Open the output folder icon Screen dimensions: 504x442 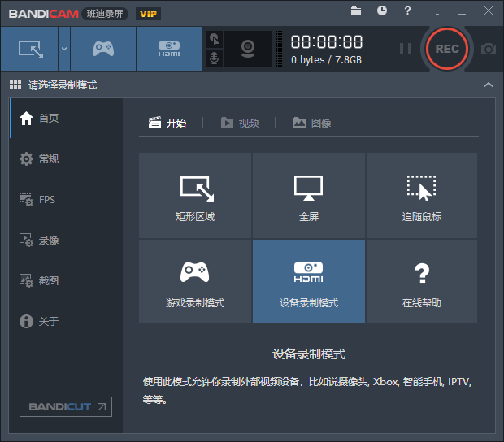(356, 11)
